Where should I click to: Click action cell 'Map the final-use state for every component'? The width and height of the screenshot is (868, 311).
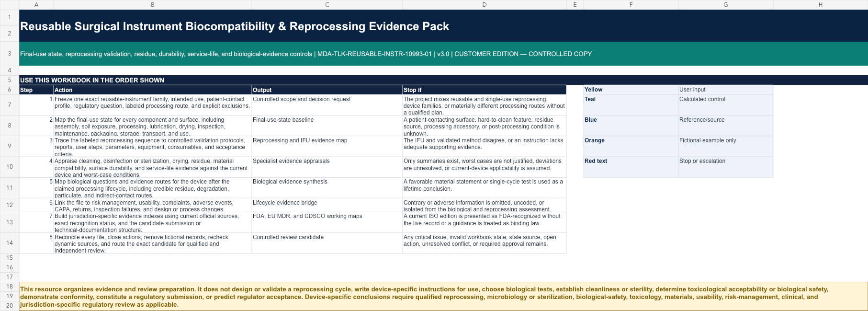point(153,126)
